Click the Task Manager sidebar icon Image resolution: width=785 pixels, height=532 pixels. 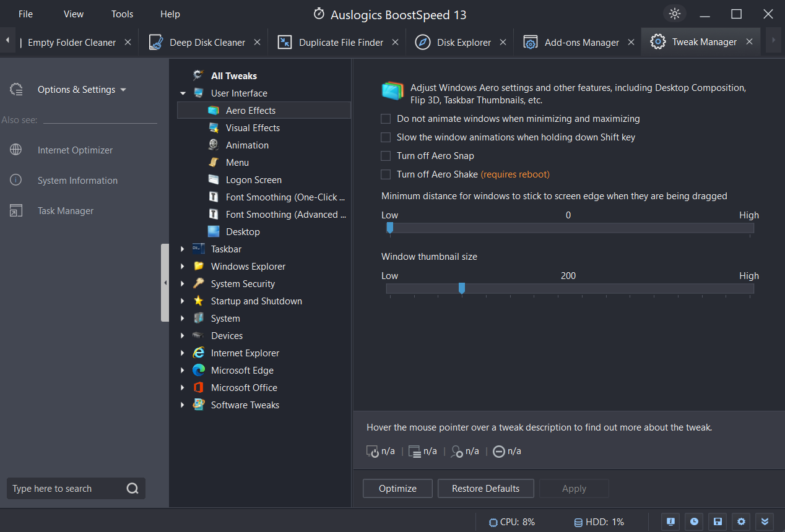[x=16, y=210]
